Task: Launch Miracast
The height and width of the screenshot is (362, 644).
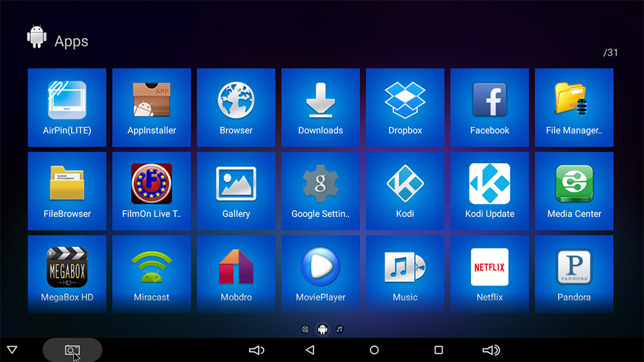Action: pos(151,274)
